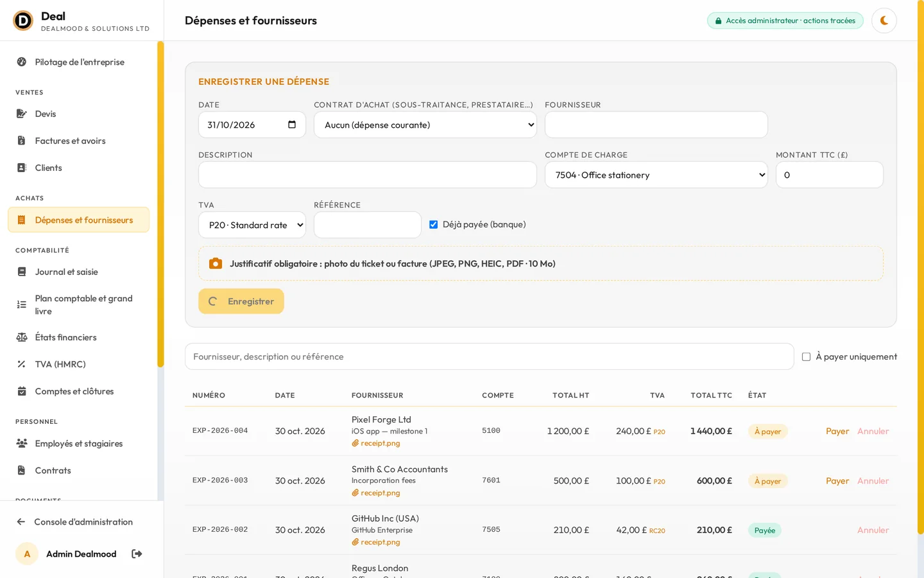Click Annuler for EXP-2026-003 Smith & Co
The height and width of the screenshot is (578, 924).
(873, 480)
